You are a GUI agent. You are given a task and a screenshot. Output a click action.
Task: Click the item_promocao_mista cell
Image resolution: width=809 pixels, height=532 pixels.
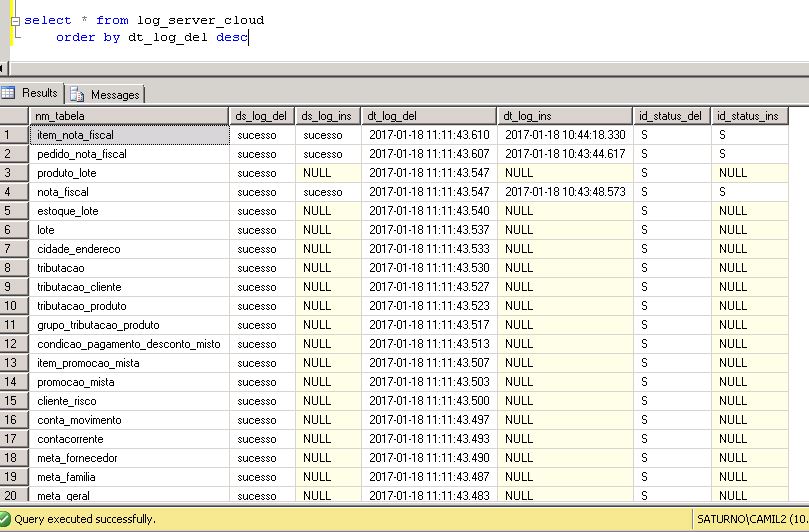coord(129,363)
